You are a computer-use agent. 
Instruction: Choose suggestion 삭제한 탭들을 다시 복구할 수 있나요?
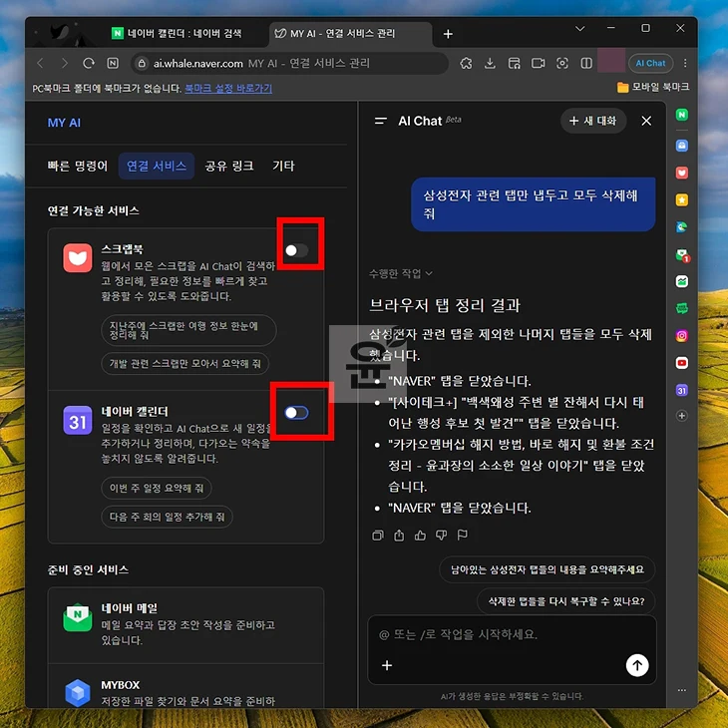click(566, 601)
